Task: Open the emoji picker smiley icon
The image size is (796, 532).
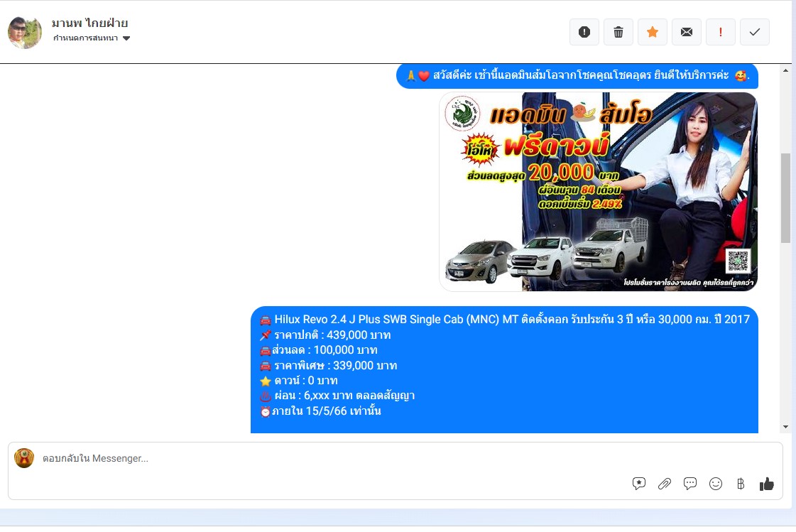Action: 715,484
